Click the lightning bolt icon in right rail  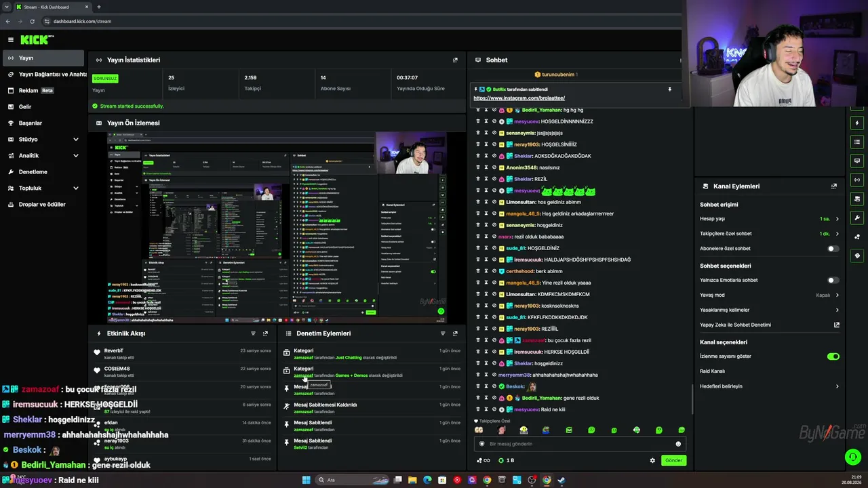[857, 123]
